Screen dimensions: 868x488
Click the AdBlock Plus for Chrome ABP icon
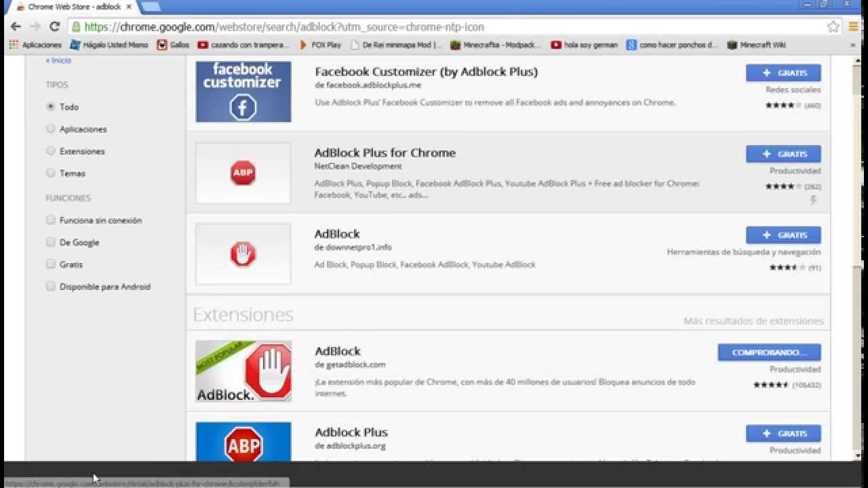[x=243, y=173]
